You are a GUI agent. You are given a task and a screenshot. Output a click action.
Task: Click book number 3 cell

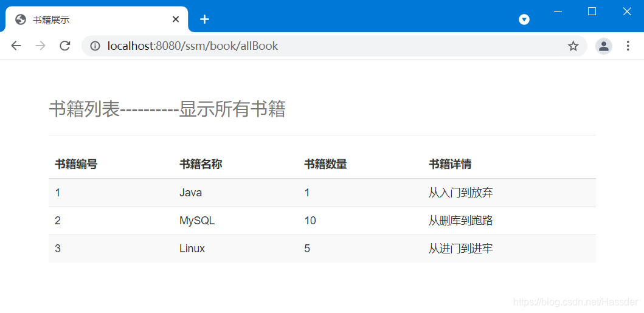[x=58, y=249]
